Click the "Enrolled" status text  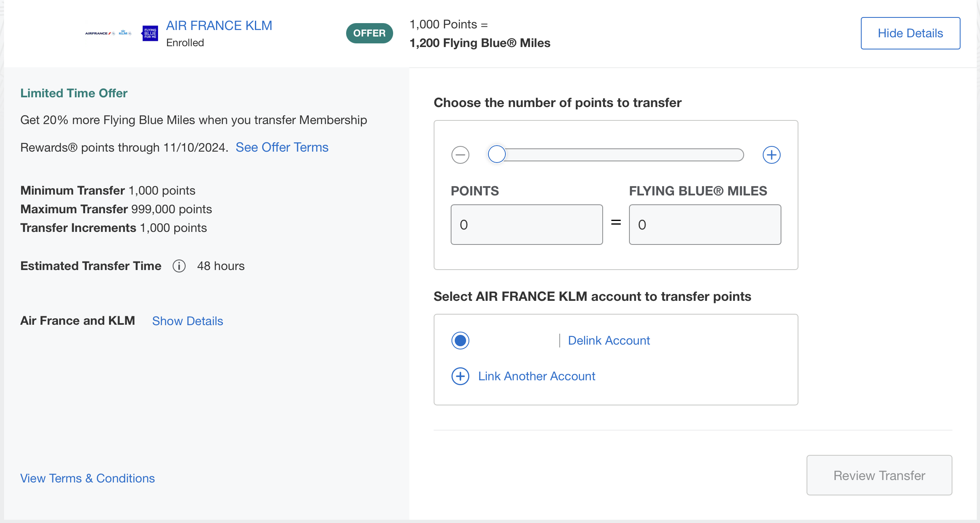(x=185, y=43)
